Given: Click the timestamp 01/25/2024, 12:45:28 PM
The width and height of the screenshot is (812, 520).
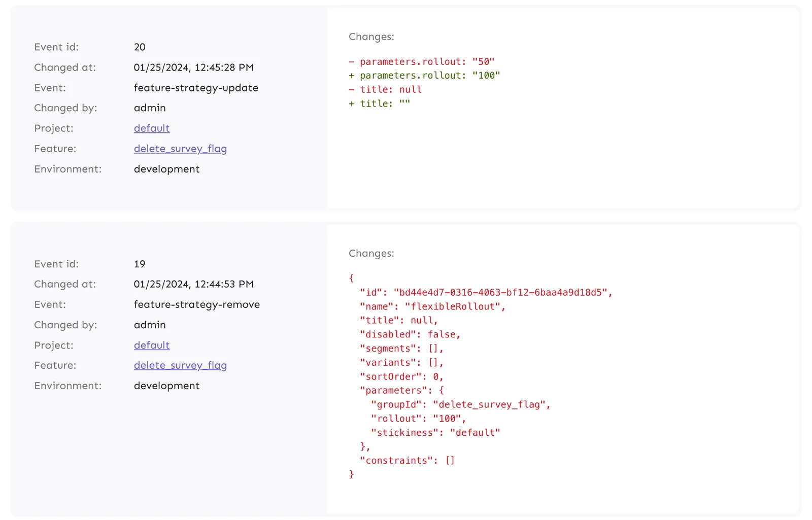Looking at the screenshot, I should (x=193, y=67).
